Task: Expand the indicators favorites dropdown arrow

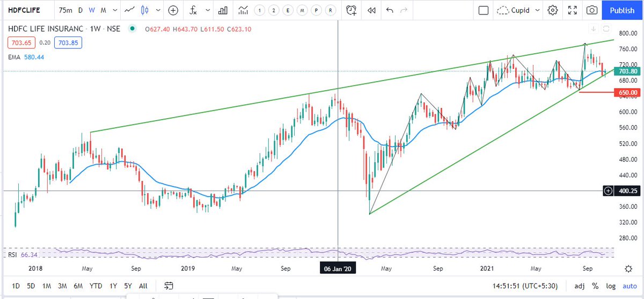Action: coord(207,10)
